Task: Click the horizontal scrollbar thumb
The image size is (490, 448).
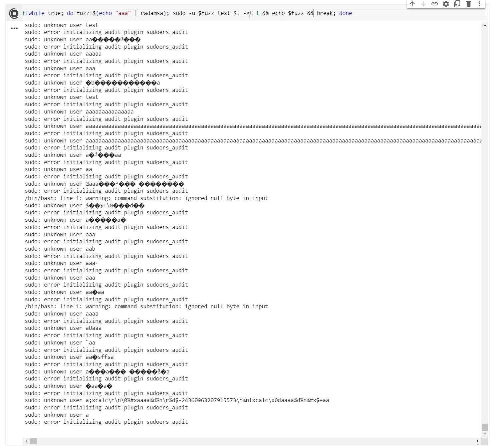Action: (33, 441)
